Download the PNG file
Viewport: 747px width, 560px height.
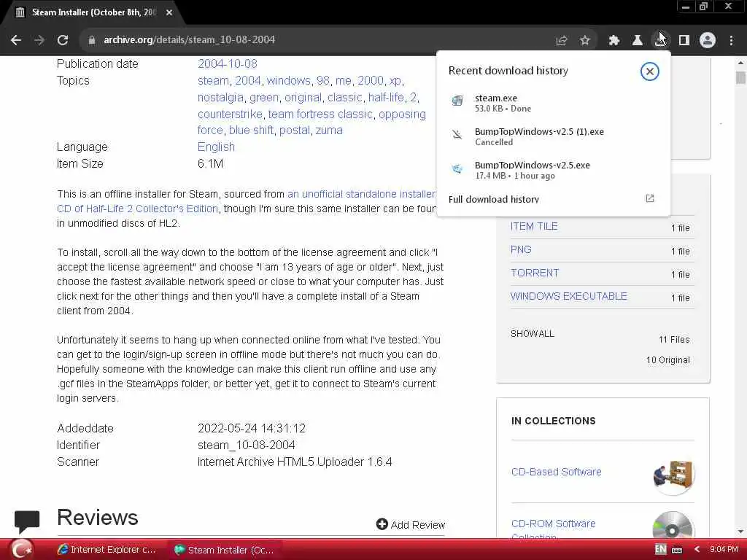pyautogui.click(x=521, y=249)
